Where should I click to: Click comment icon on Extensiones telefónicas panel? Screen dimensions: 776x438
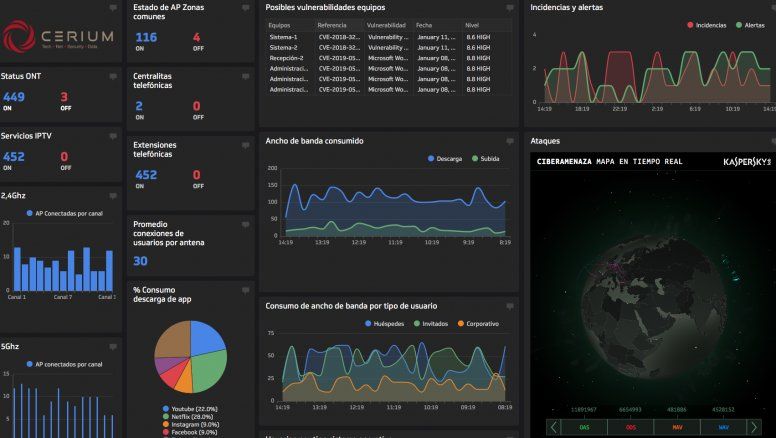click(245, 145)
